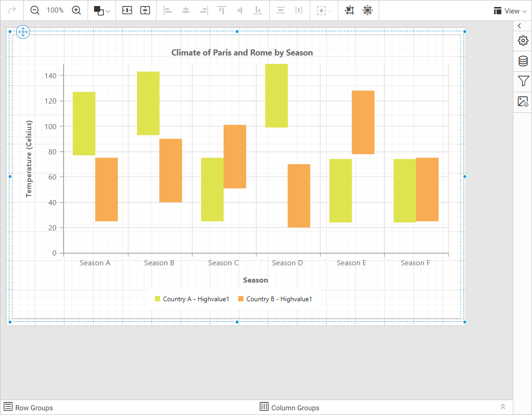Open the Column Groups panel

(x=289, y=407)
